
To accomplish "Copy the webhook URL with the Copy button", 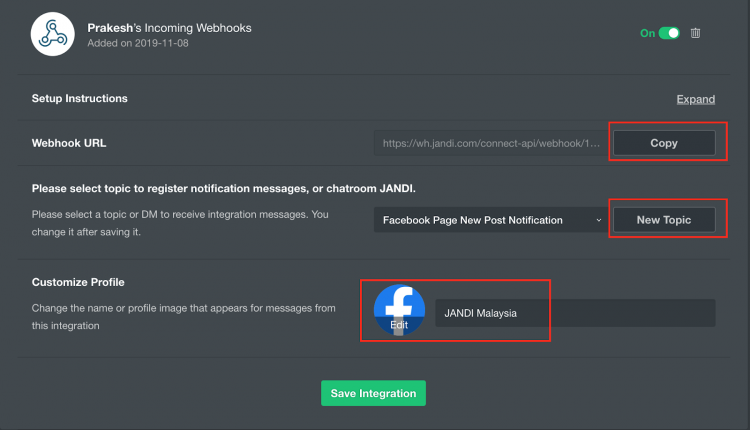I will pyautogui.click(x=664, y=143).
